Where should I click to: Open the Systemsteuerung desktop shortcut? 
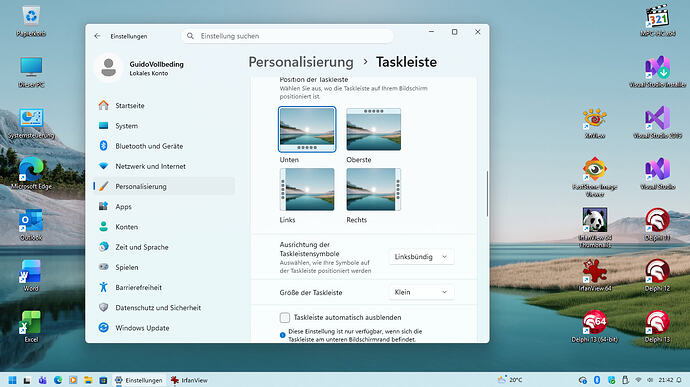tap(31, 123)
